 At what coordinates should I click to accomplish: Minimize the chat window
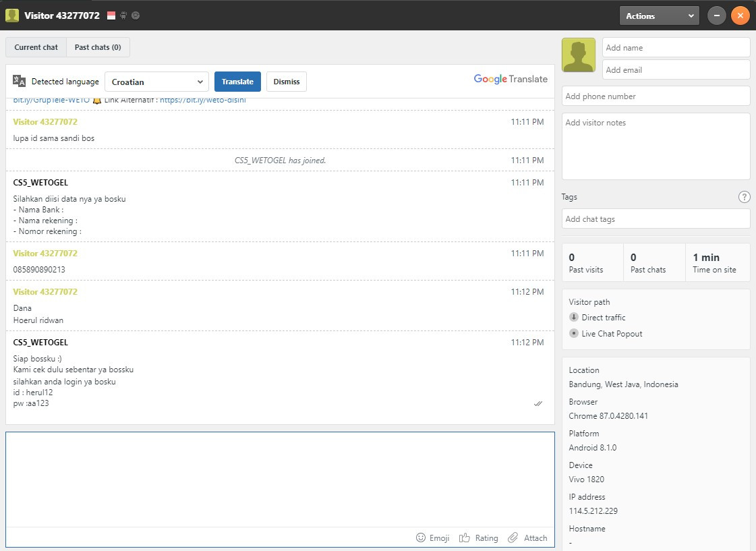(x=716, y=16)
